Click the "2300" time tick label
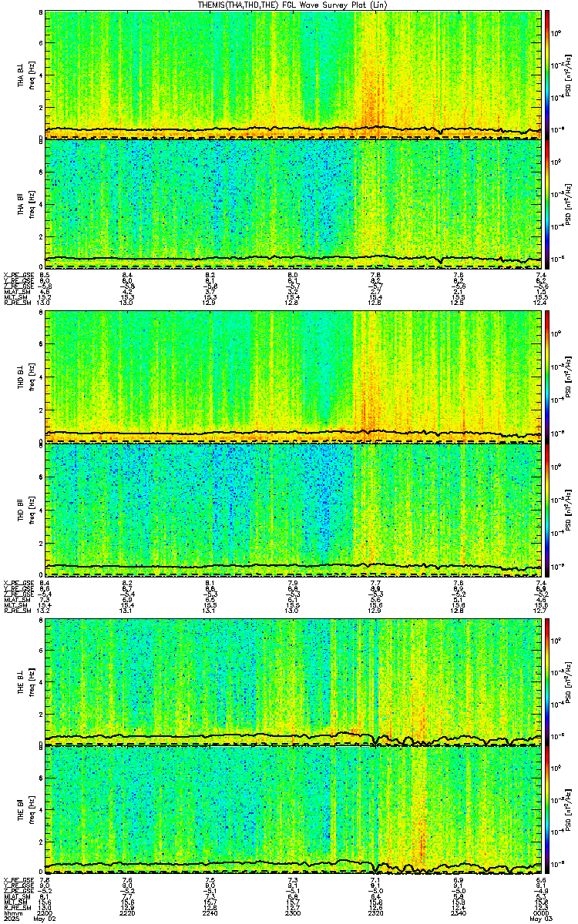The height and width of the screenshot is (924, 578). [x=293, y=914]
